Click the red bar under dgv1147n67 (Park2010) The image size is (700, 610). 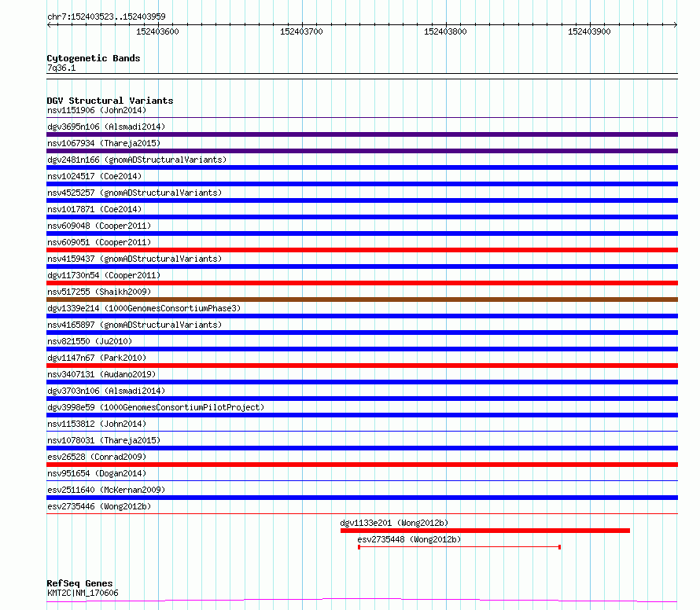pos(362,366)
